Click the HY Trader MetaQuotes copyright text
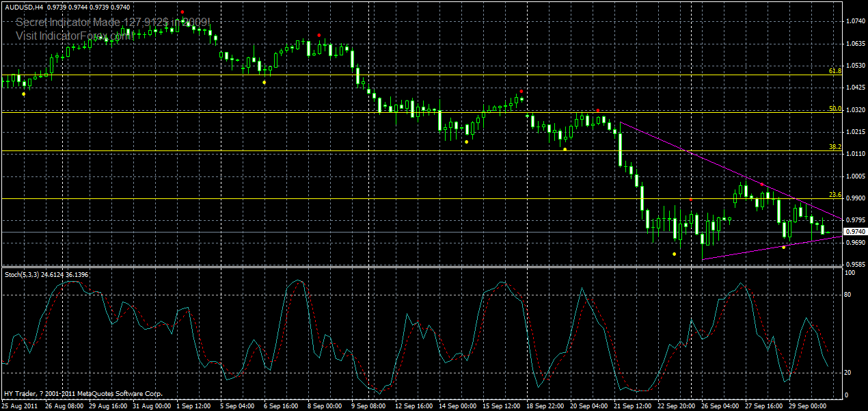This screenshot has width=868, height=411. click(x=82, y=393)
